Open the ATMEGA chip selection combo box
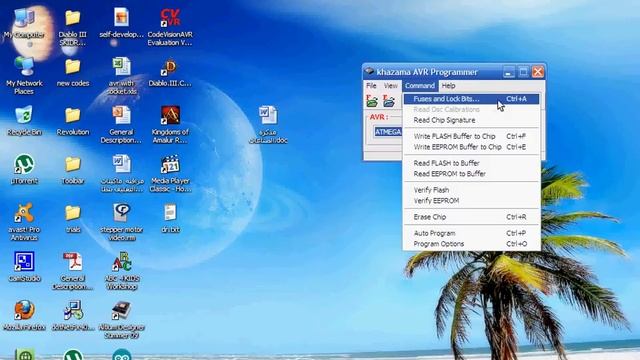This screenshot has width=640, height=360. tap(388, 132)
